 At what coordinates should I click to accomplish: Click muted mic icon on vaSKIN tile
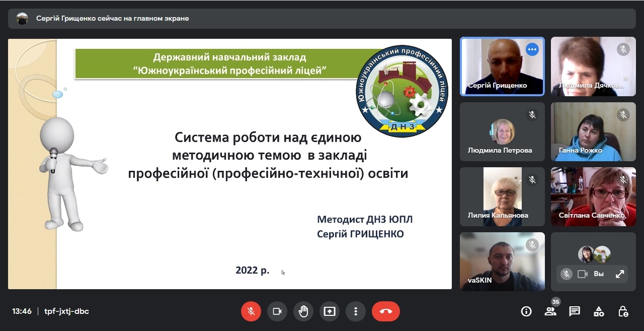click(532, 245)
